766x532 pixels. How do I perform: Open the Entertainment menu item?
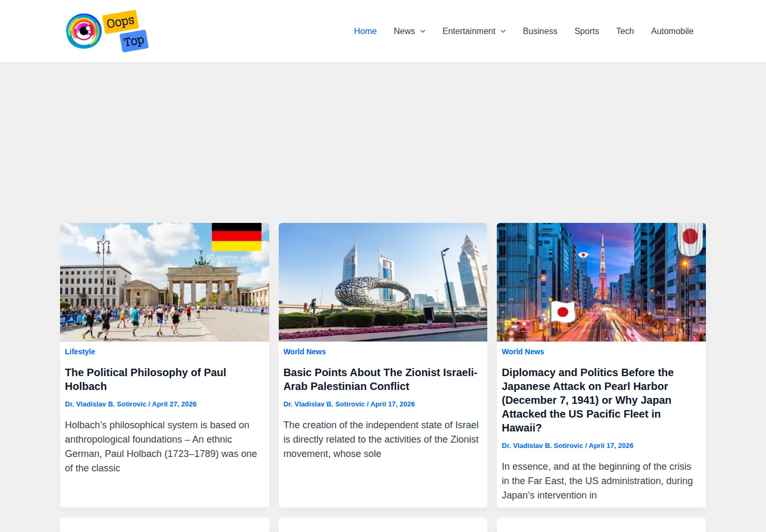coord(469,31)
